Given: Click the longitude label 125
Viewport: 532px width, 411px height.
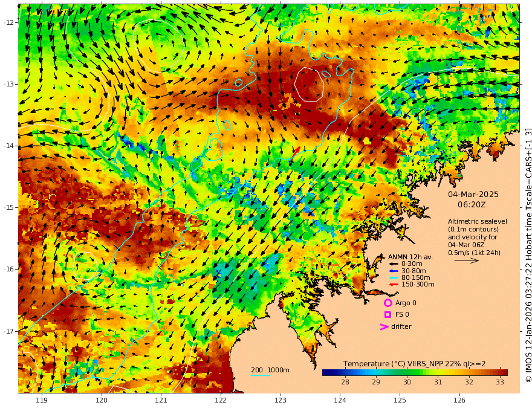Looking at the screenshot, I should pyautogui.click(x=400, y=400).
